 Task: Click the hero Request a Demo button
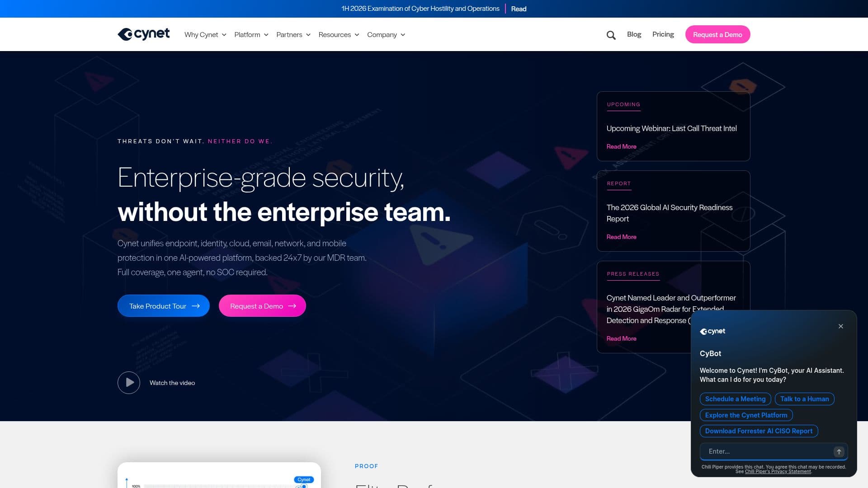(262, 306)
